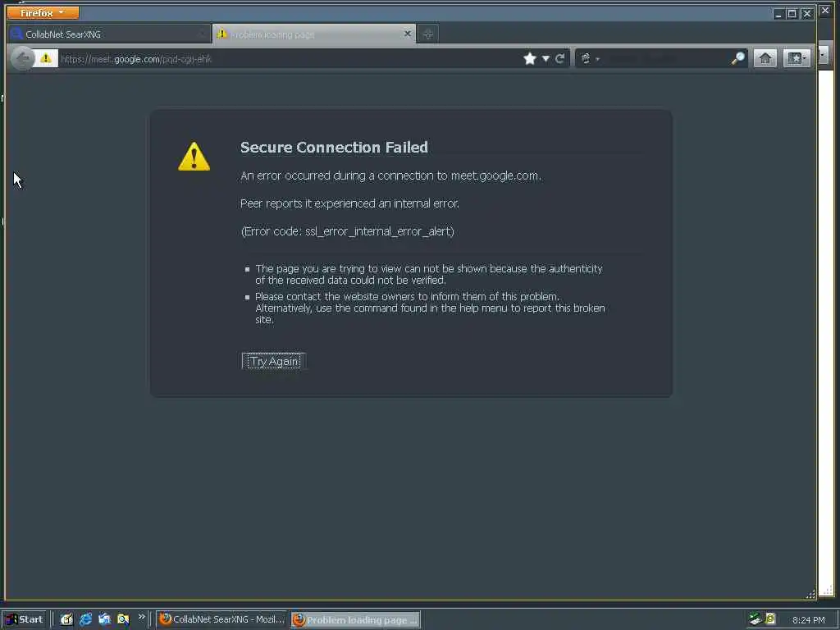This screenshot has height=630, width=840.
Task: Open the Bookmarks menu toolbar button
Action: [x=797, y=58]
